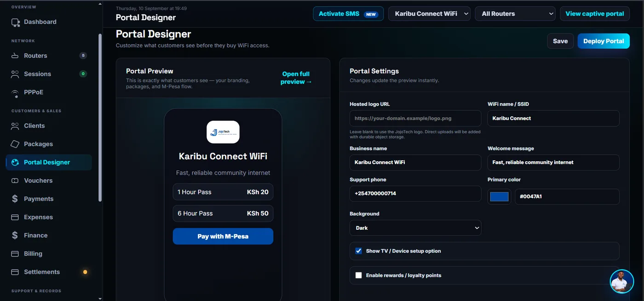The height and width of the screenshot is (301, 644).
Task: Enable rewards / loyalty points checkbox
Action: tap(359, 275)
